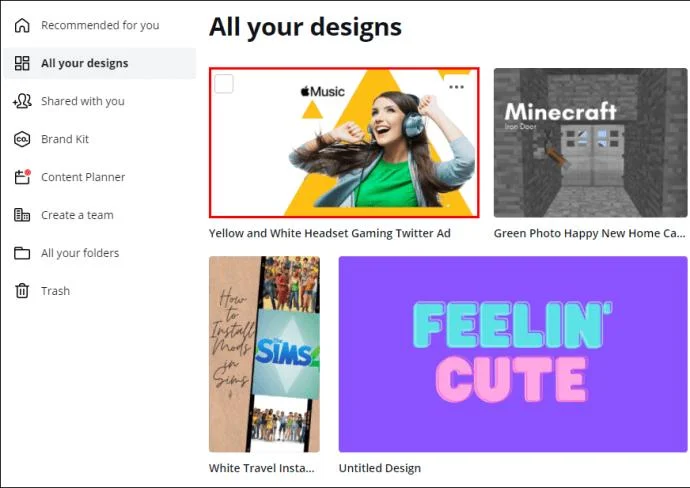This screenshot has width=690, height=488.
Task: Open Recommended for you section
Action: (x=100, y=26)
